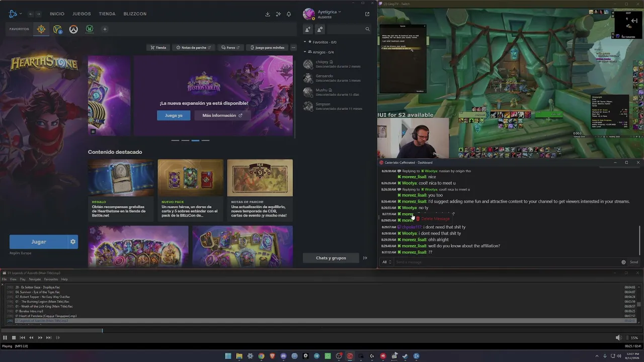Collapse the Amigos - 0/4 group
The width and height of the screenshot is (644, 362).
click(x=305, y=52)
